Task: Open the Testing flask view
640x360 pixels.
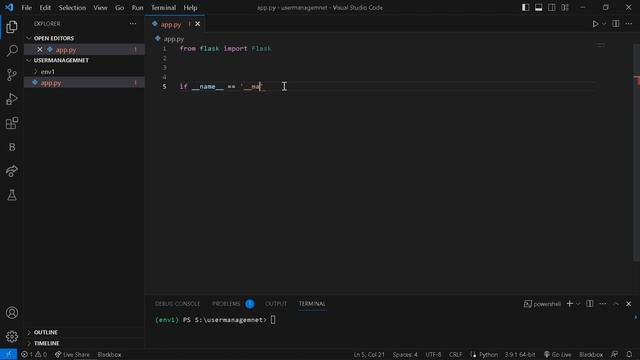Action: tap(12, 195)
